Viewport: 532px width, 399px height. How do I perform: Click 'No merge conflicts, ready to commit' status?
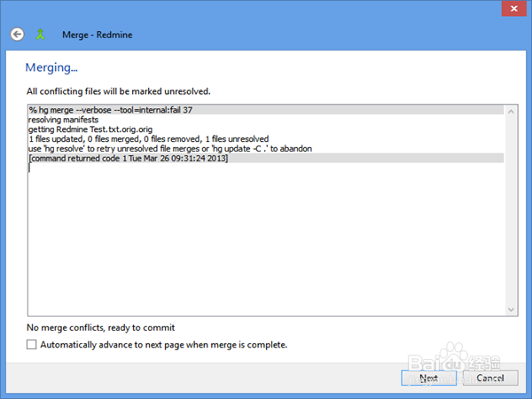click(x=101, y=328)
